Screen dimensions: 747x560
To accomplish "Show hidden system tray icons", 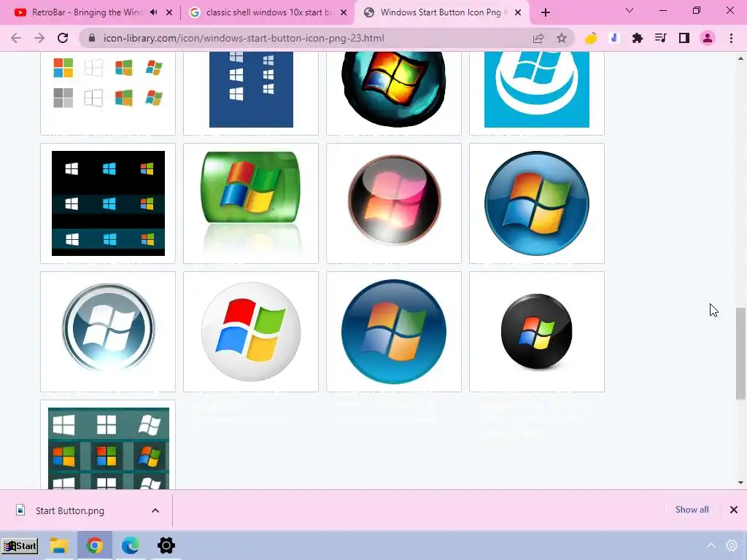I will point(711,545).
